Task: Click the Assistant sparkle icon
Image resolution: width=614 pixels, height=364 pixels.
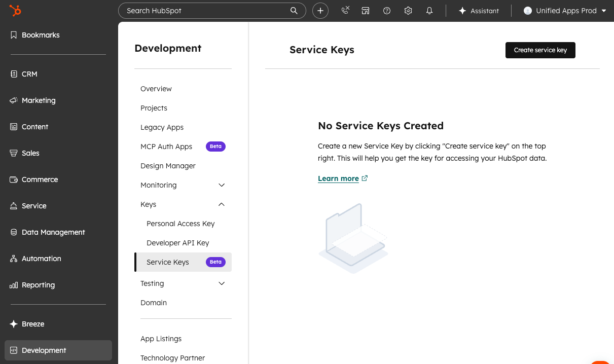Action: click(x=462, y=11)
